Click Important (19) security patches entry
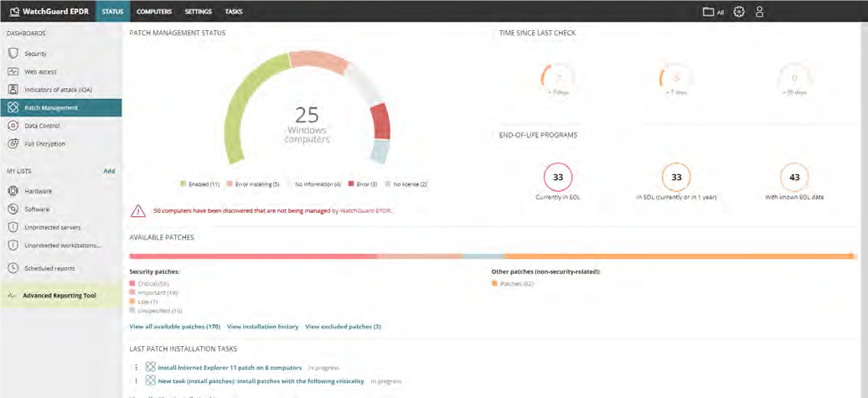 pos(153,292)
